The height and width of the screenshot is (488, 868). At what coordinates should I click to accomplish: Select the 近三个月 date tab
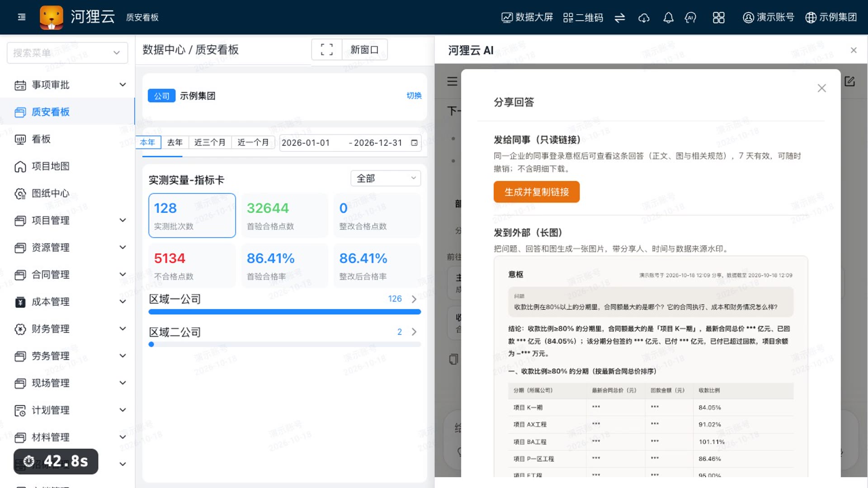(x=210, y=142)
